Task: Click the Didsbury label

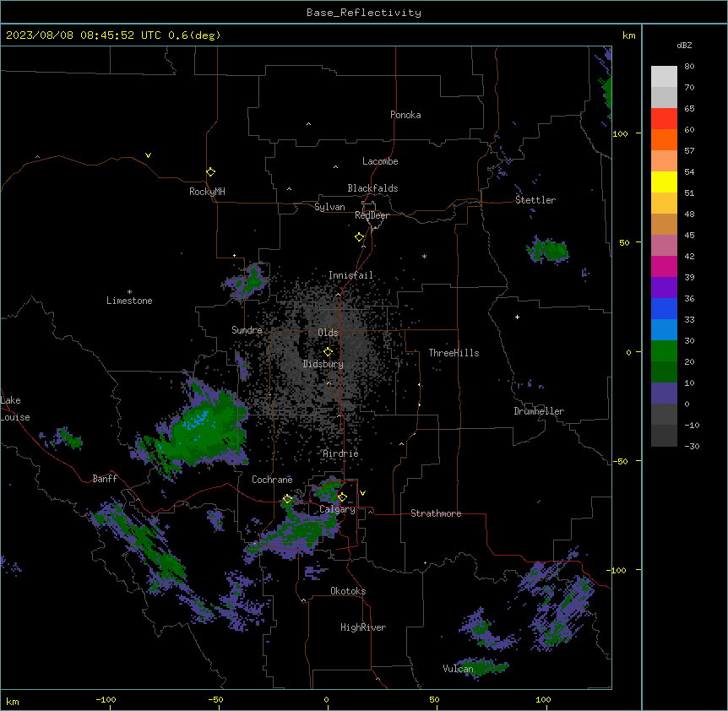Action: pyautogui.click(x=323, y=364)
